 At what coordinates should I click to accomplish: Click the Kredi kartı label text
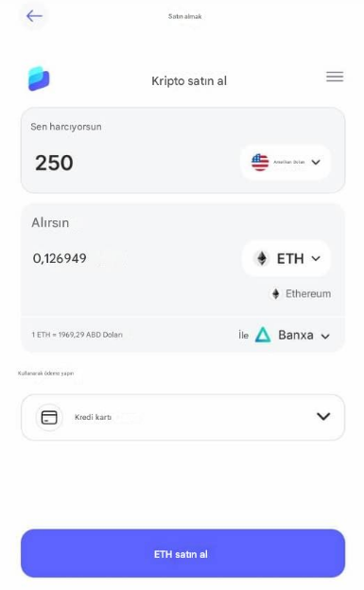click(93, 417)
